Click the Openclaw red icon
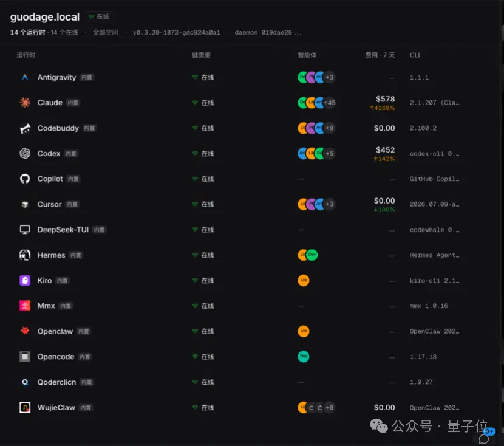This screenshot has height=446, width=504. point(25,331)
